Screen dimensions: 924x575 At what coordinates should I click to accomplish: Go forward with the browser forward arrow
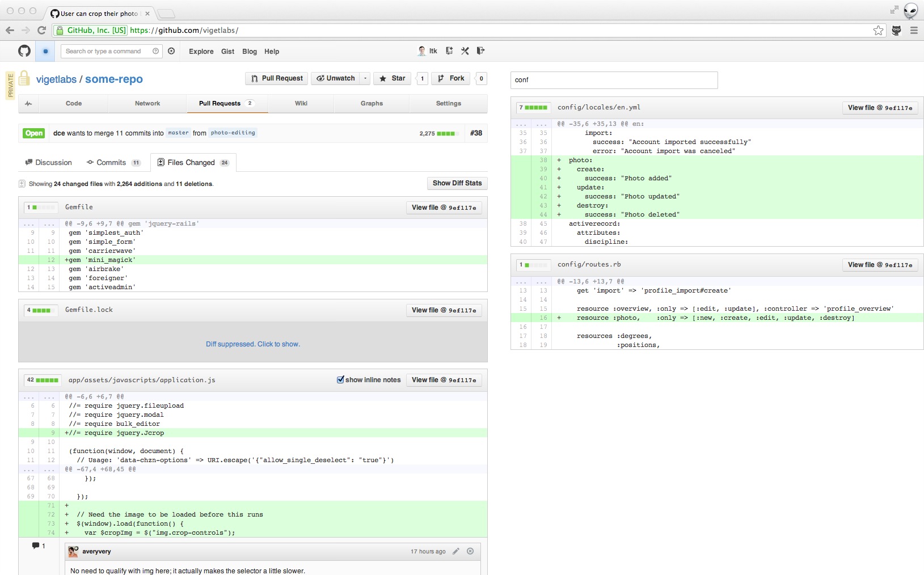(26, 31)
